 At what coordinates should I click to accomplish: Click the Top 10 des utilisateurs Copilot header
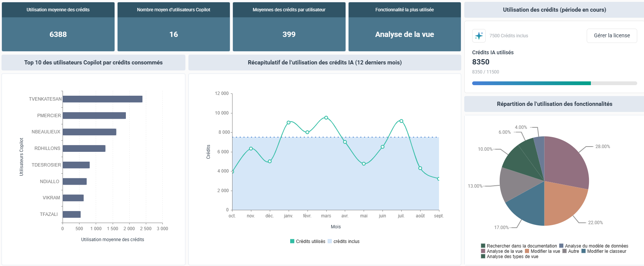93,63
